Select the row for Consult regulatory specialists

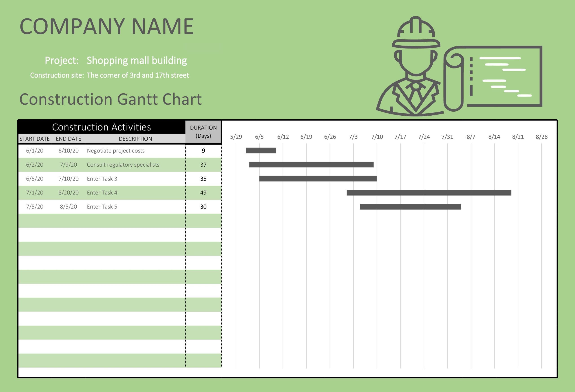tap(122, 165)
